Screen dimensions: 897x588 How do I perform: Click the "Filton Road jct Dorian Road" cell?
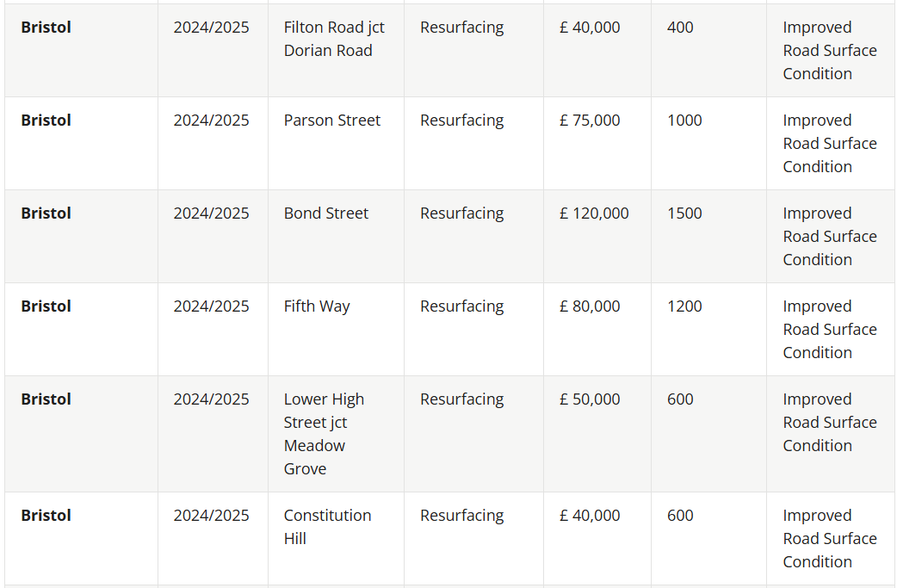pos(334,39)
